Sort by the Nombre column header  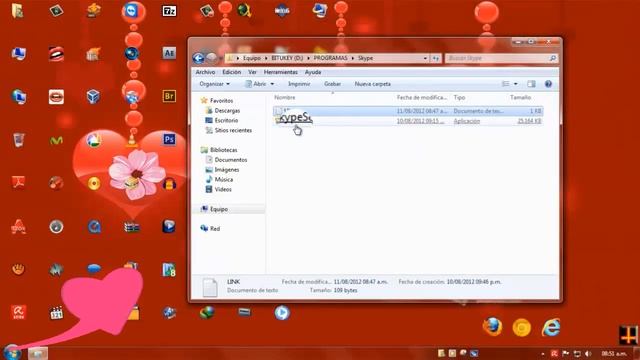pos(284,98)
